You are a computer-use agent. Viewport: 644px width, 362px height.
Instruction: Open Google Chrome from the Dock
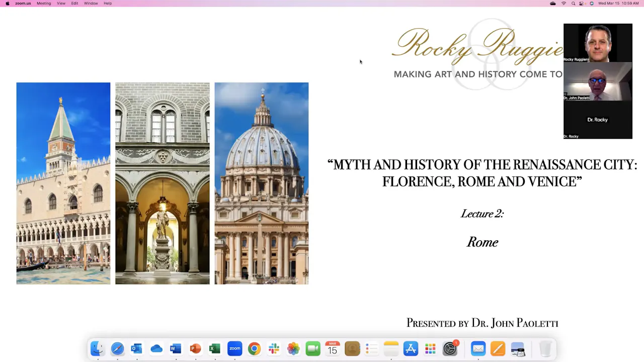(x=254, y=348)
